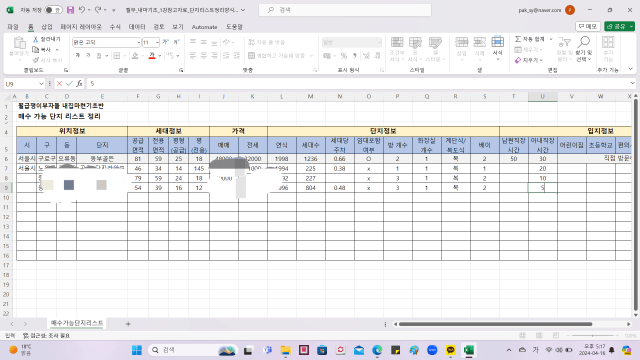
Task: Click the clipboard group dialog launcher
Action: pos(66,71)
